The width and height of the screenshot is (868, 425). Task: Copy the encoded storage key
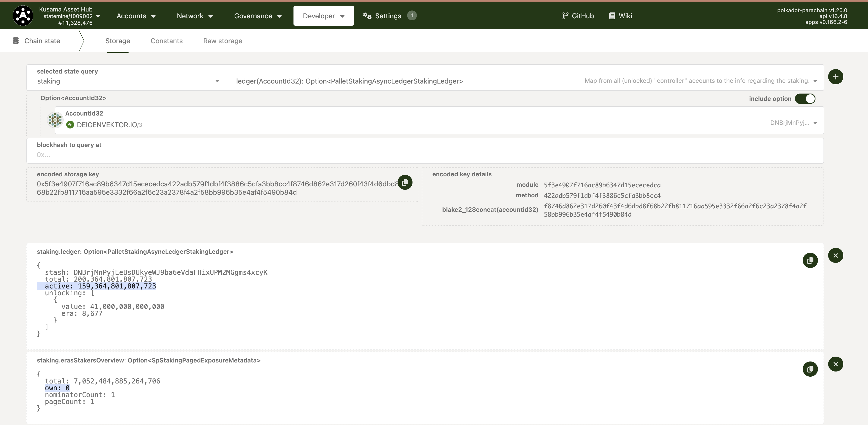[x=405, y=182]
